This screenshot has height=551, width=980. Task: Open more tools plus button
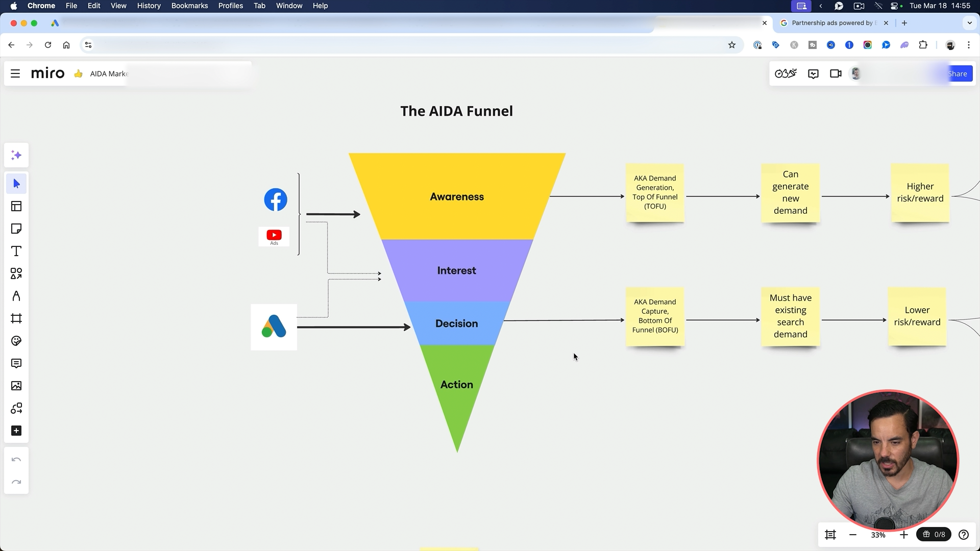tap(16, 431)
